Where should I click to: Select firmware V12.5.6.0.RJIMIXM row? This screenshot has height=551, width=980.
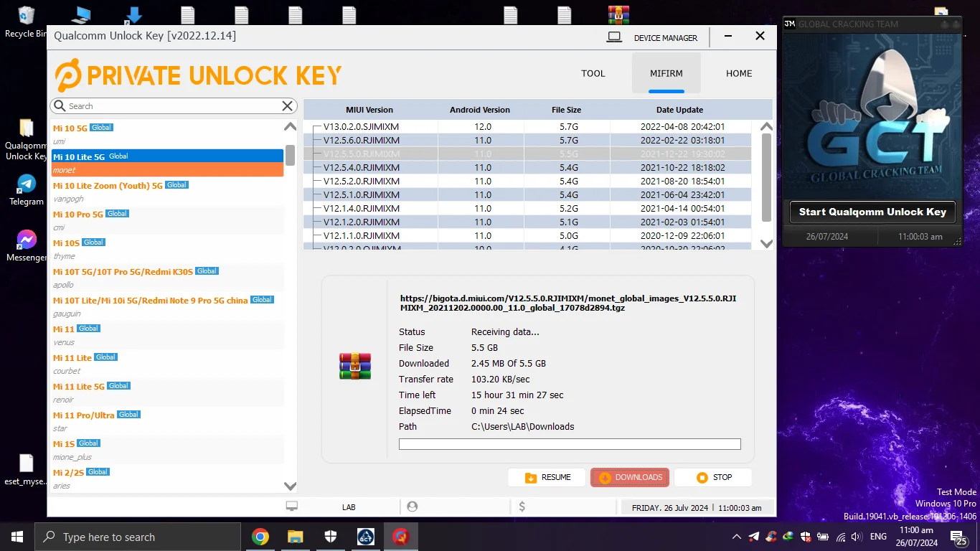click(527, 141)
